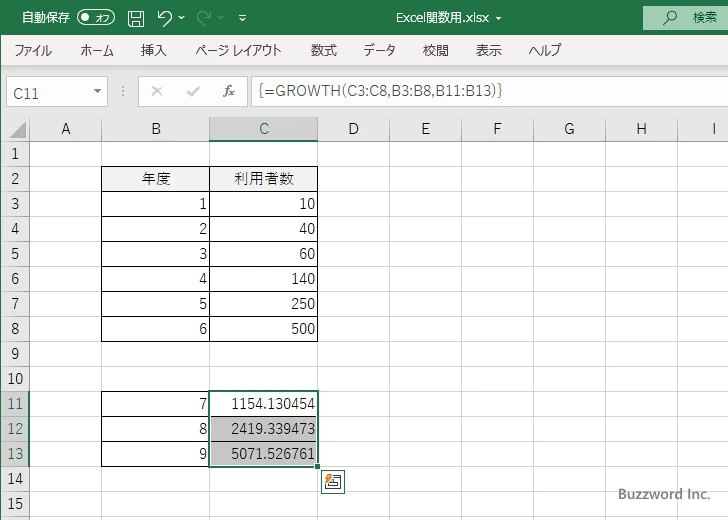Click cell containing 250

[264, 304]
